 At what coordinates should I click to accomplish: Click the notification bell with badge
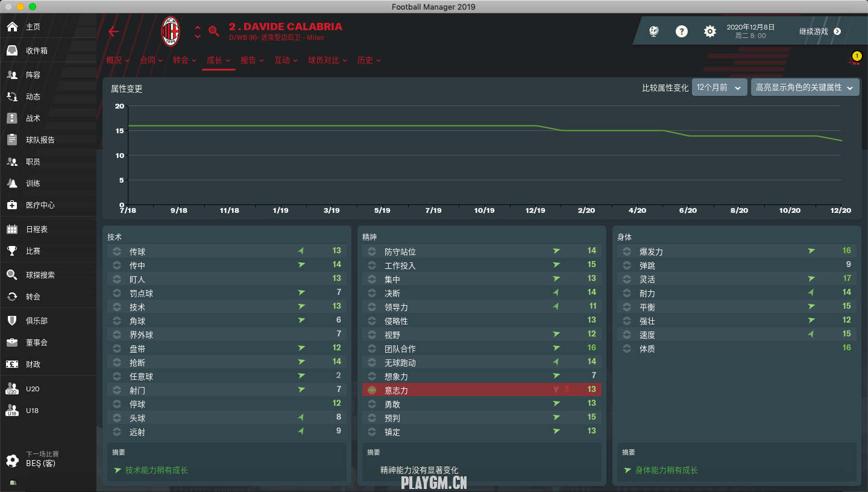click(855, 60)
